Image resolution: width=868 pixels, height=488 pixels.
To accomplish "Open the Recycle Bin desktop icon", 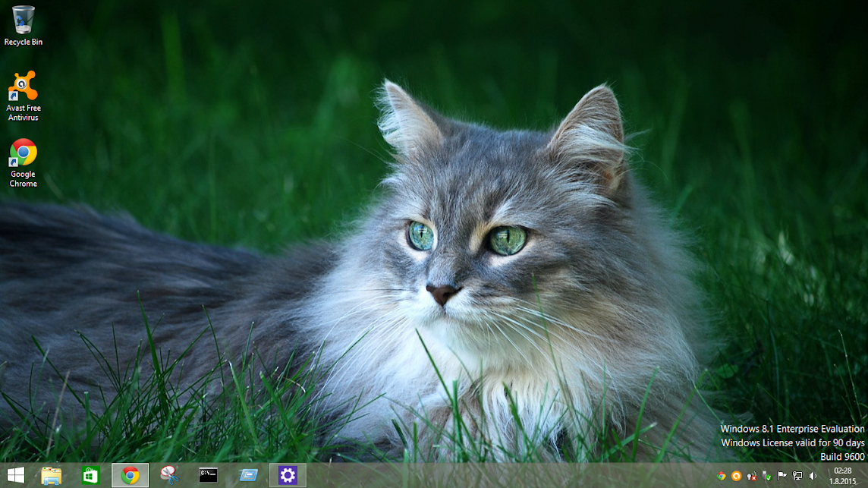I will (x=24, y=26).
